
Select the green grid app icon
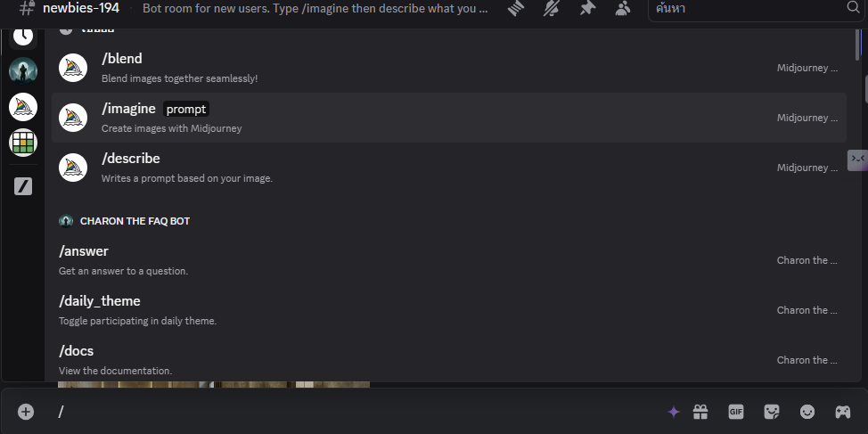23,143
